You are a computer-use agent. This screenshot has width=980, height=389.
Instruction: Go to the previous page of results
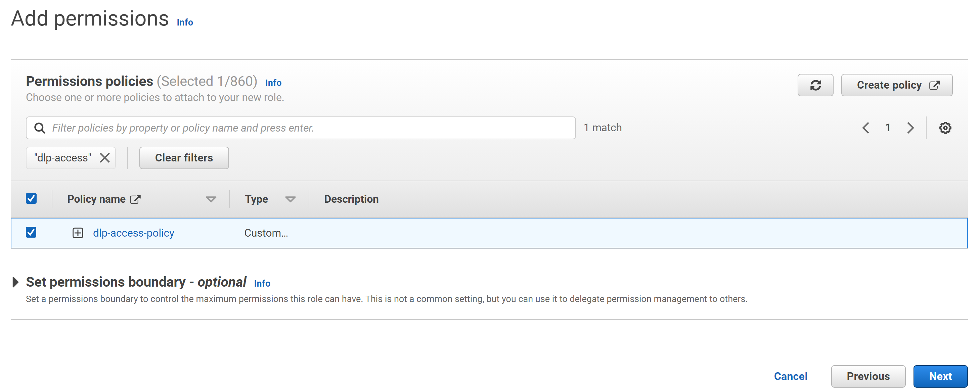pos(865,128)
